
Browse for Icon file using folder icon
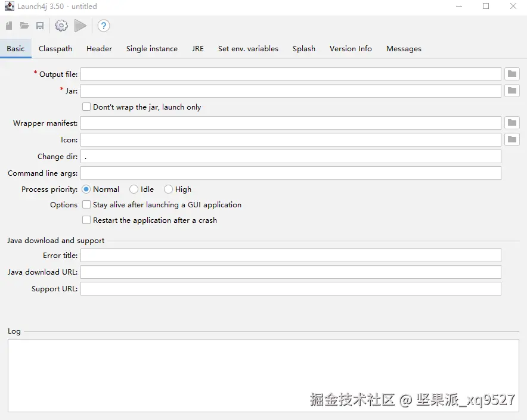[x=512, y=139]
